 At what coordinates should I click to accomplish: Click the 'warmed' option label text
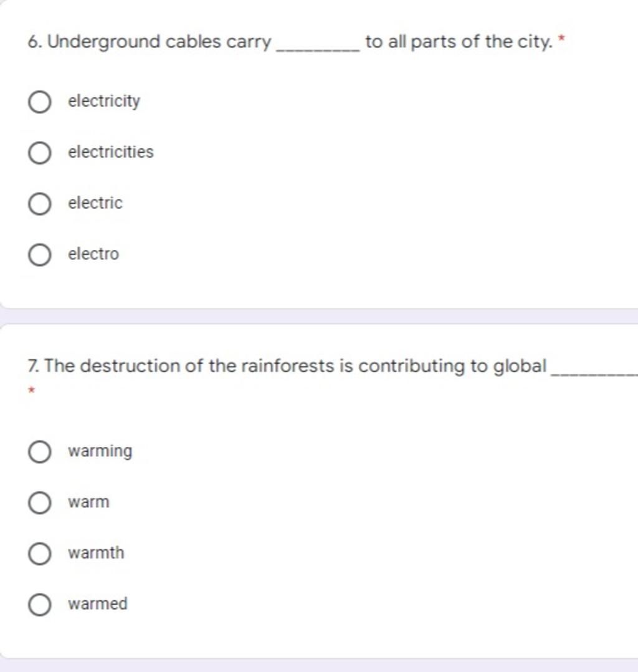[x=98, y=604]
